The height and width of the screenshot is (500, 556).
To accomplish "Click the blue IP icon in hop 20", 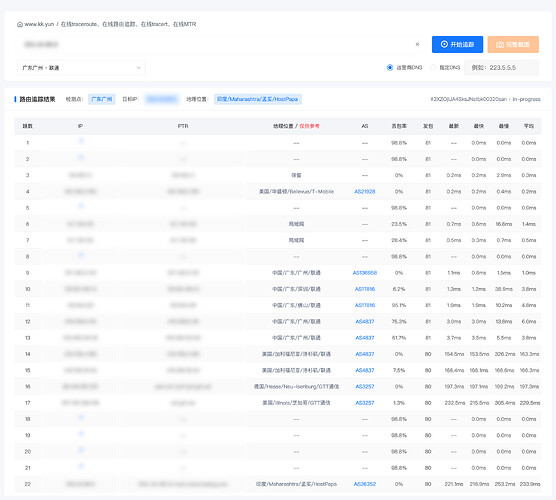I will point(81,450).
